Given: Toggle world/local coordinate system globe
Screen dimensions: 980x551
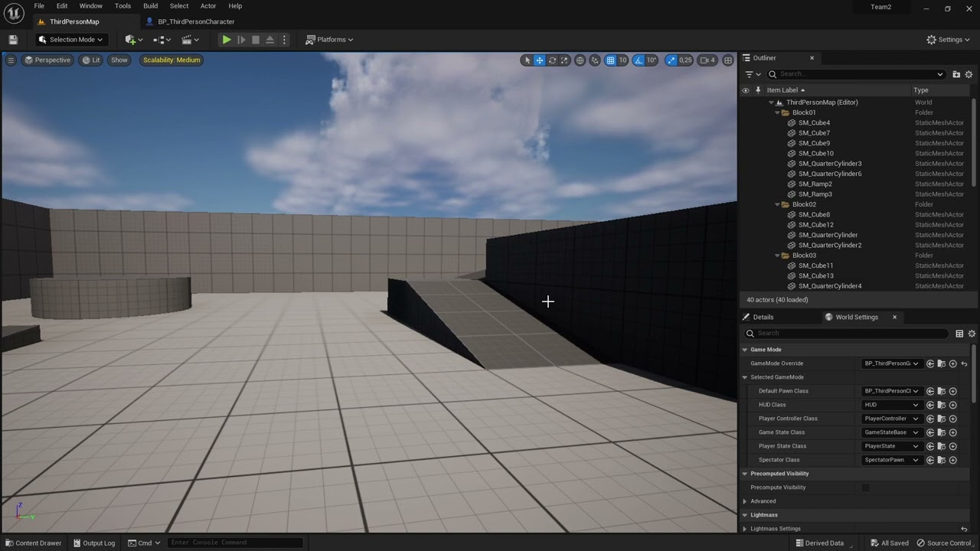Looking at the screenshot, I should pyautogui.click(x=580, y=60).
